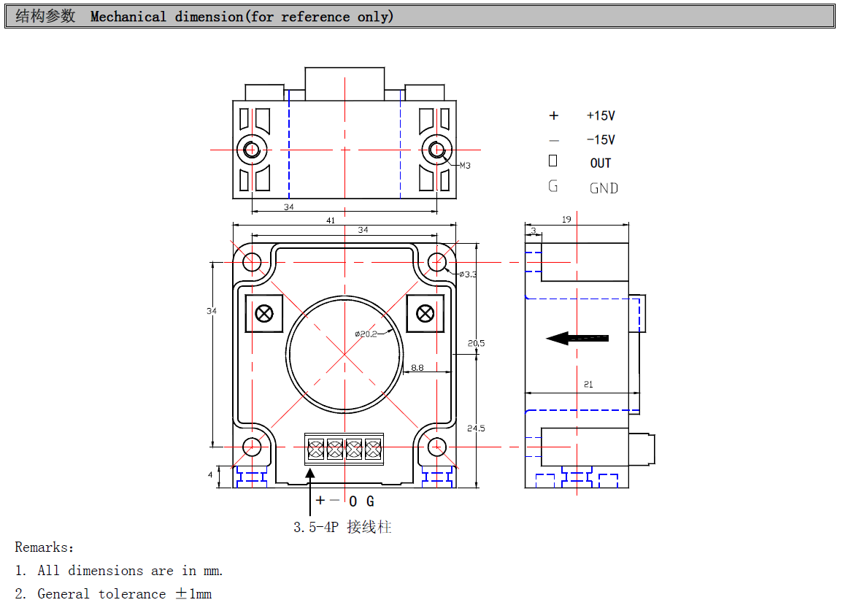Click the 8.8 dimension value
This screenshot has height=616, width=851.
click(x=417, y=368)
